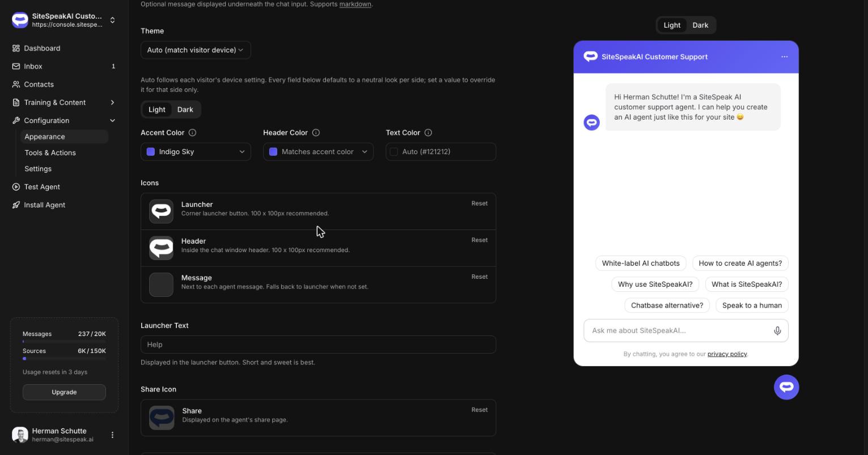Click the Sources usage progress bar
This screenshot has width=868, height=455.
64,359
